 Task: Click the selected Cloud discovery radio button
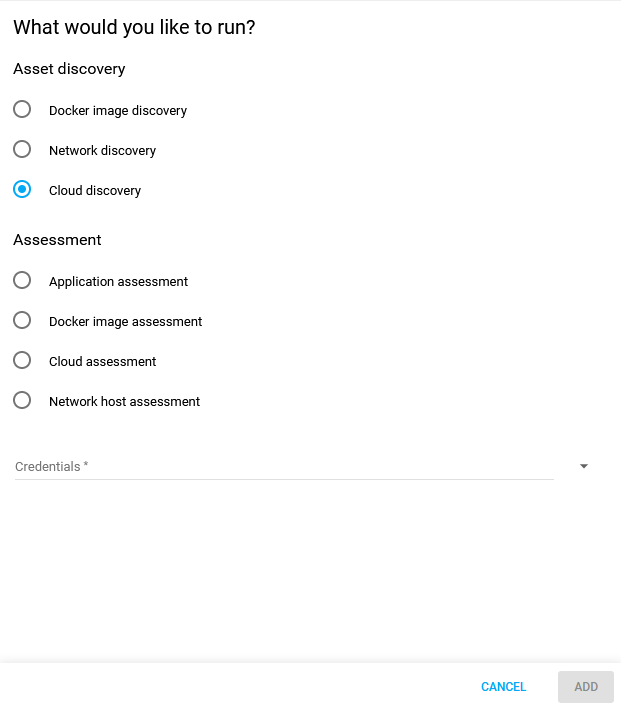(22, 189)
